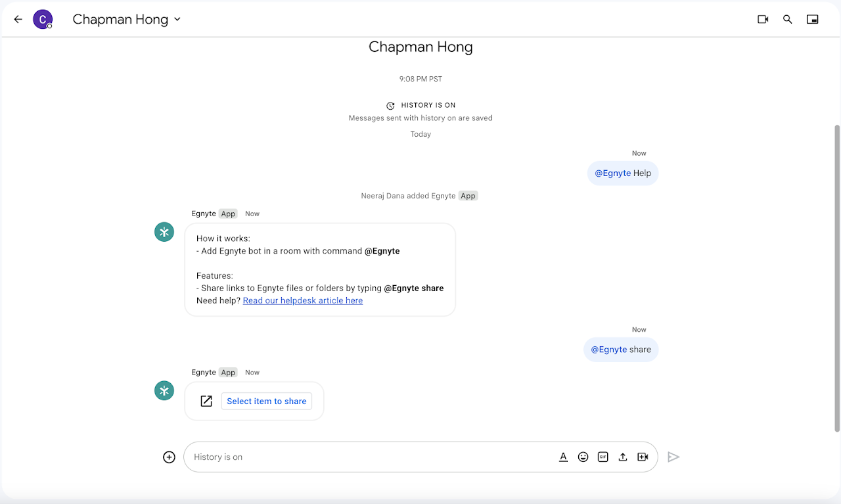Start a video call
This screenshot has height=504, width=841.
coord(763,20)
